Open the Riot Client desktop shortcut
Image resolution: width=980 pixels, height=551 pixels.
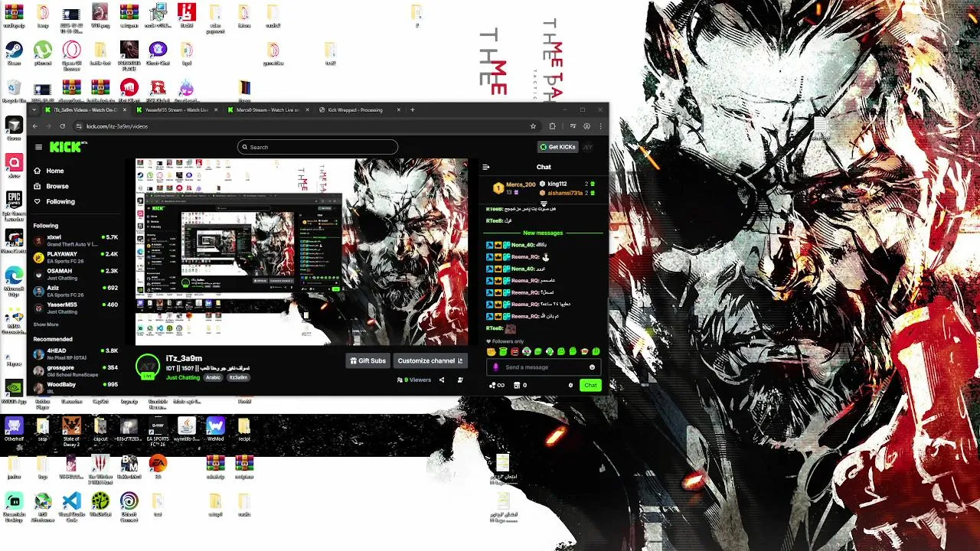pyautogui.click(x=129, y=90)
